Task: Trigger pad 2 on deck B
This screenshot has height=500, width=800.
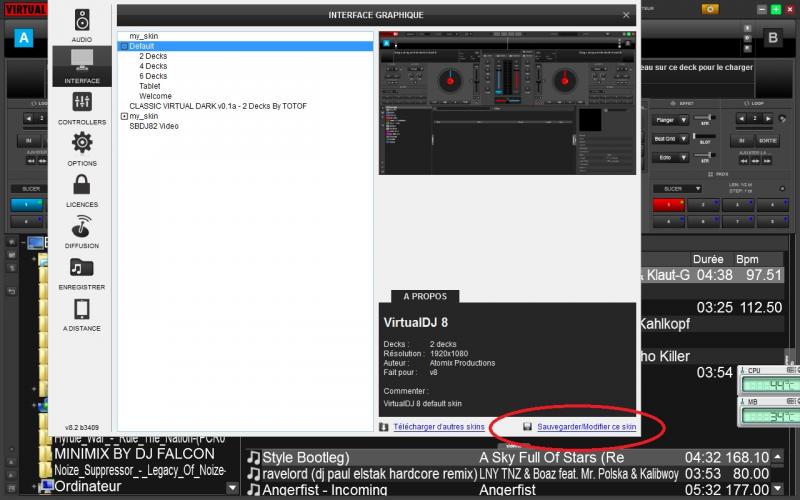Action: click(x=703, y=205)
